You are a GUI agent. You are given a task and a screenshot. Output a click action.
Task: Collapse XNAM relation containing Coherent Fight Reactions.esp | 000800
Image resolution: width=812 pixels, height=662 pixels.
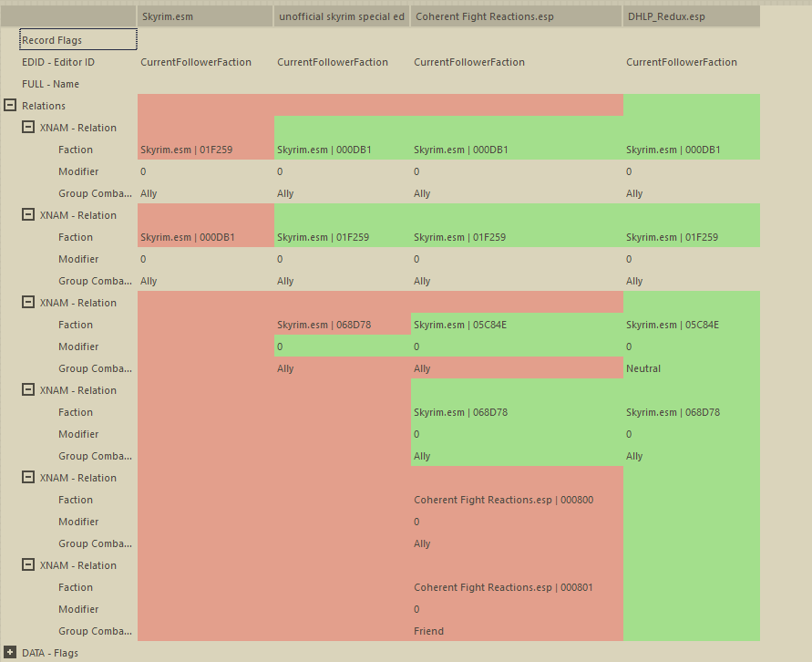pos(28,478)
